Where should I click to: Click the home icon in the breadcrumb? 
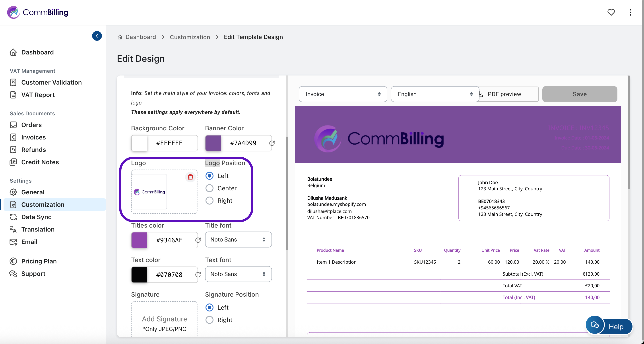click(120, 37)
